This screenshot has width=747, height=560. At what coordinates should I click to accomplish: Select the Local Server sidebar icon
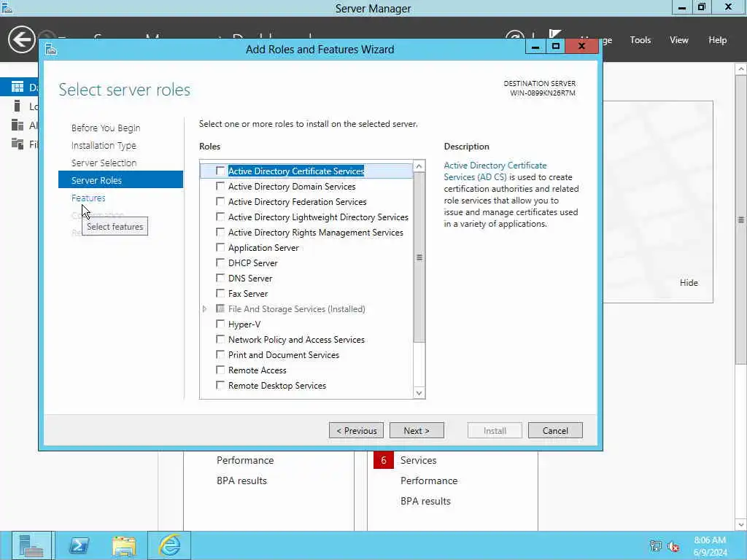pyautogui.click(x=18, y=106)
